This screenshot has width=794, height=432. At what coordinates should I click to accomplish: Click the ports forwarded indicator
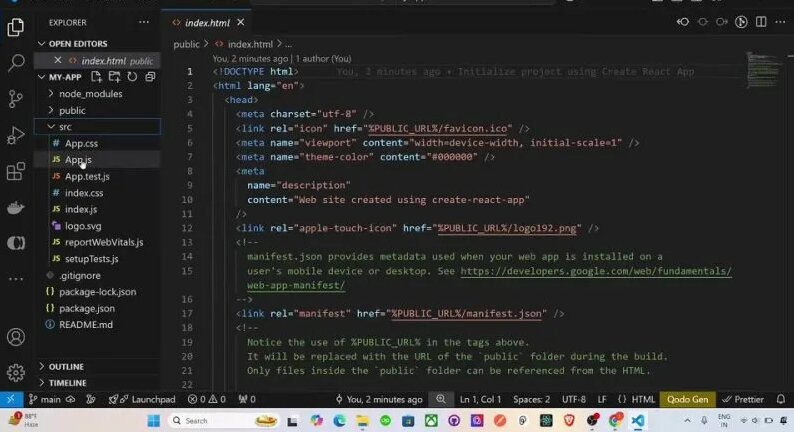pyautogui.click(x=247, y=399)
